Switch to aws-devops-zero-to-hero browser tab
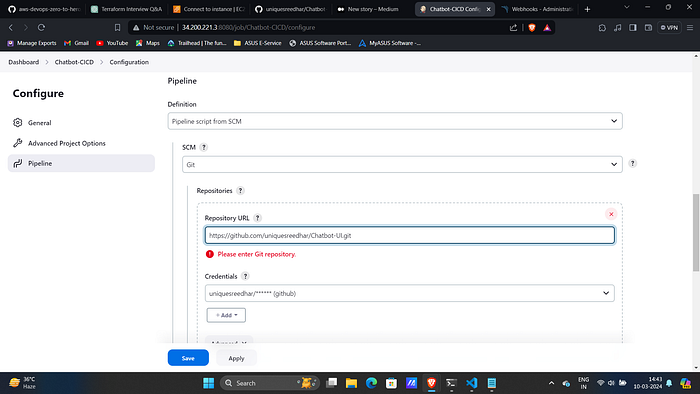 click(44, 9)
